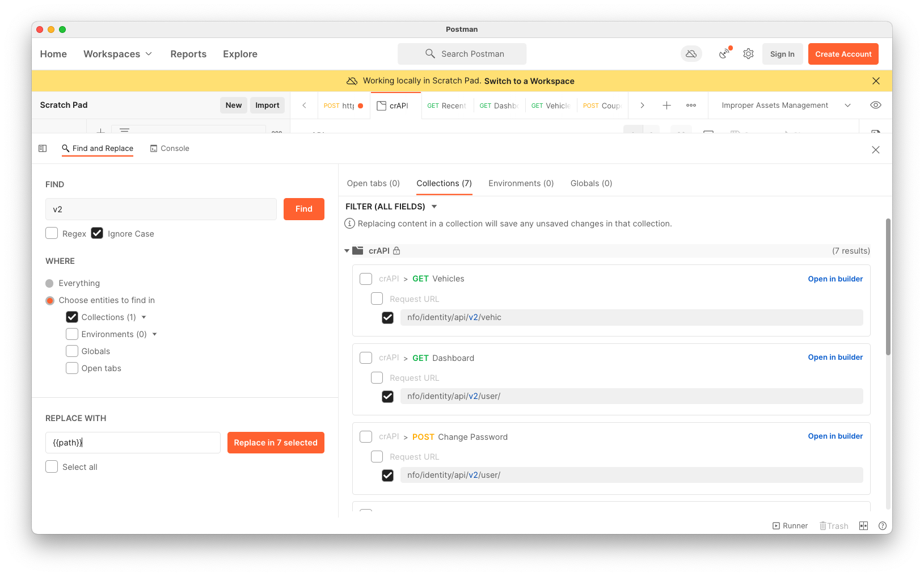Click the Create Account button

[843, 54]
